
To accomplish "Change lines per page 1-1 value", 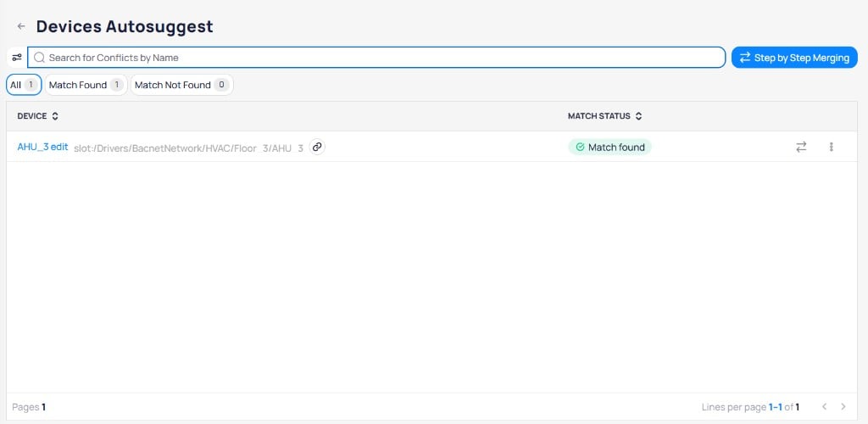I will [775, 407].
